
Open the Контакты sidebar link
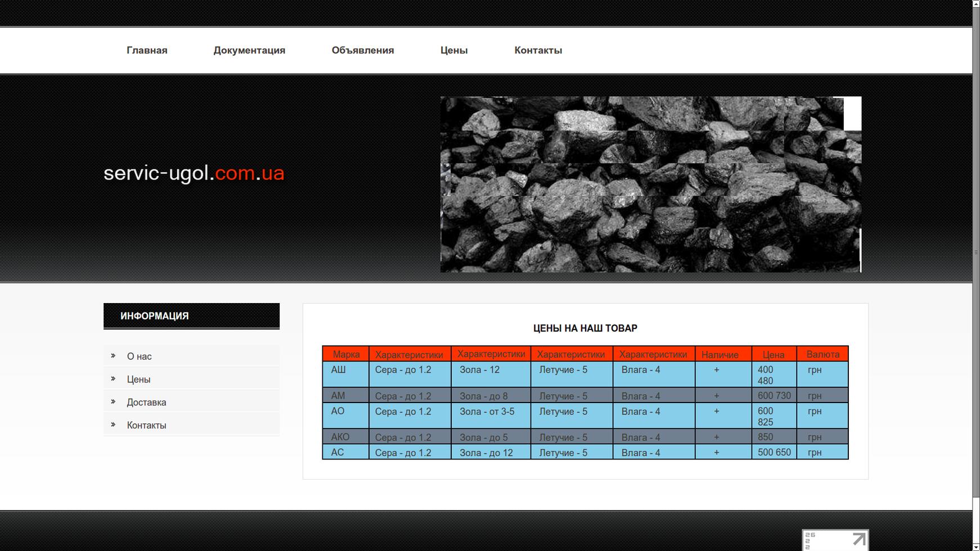pos(146,426)
